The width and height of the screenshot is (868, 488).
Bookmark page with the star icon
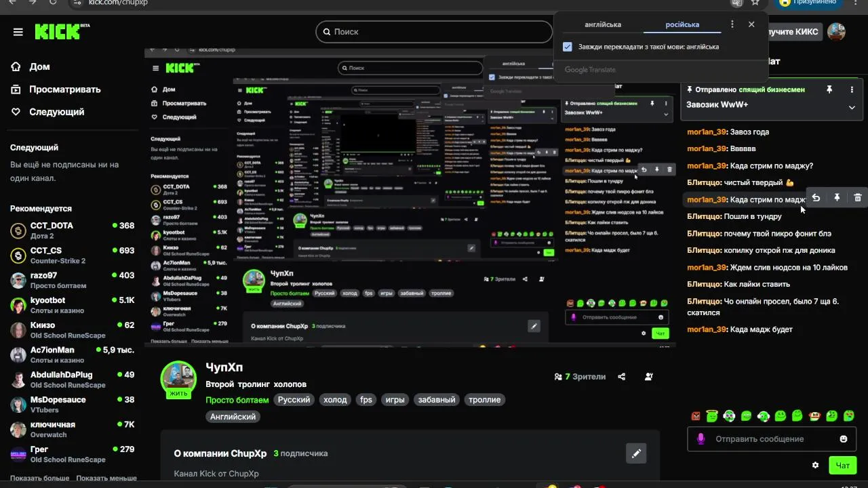coord(755,2)
